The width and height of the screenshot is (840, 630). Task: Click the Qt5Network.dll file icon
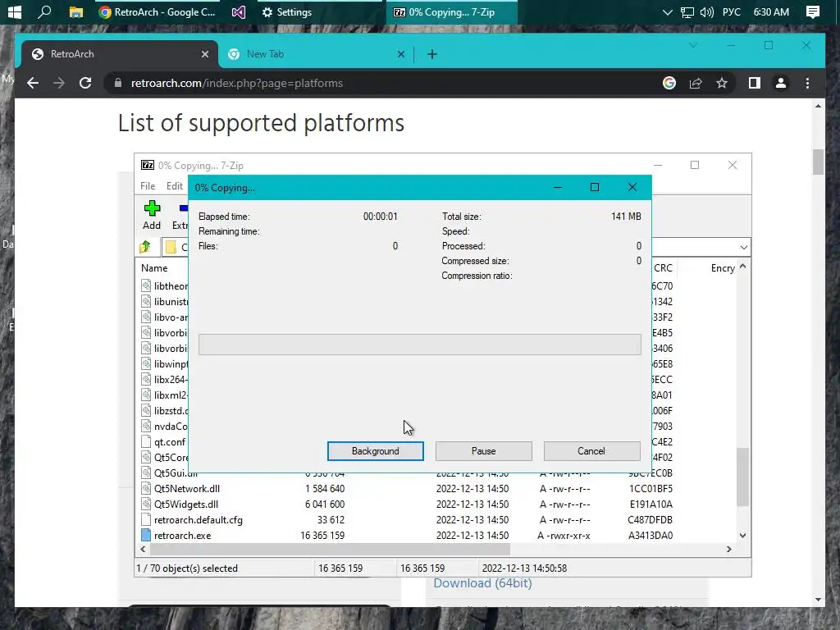(146, 489)
